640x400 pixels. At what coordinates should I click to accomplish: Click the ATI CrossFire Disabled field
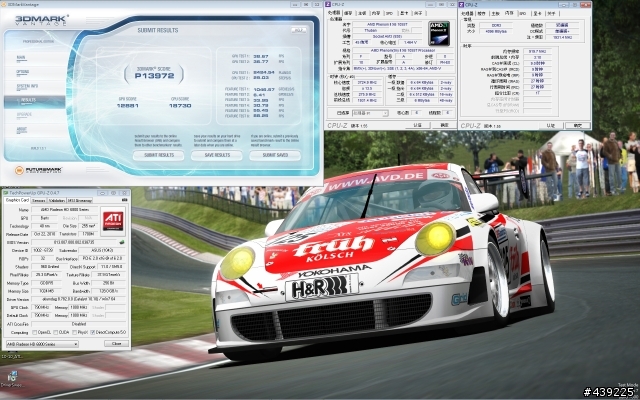tap(78, 324)
